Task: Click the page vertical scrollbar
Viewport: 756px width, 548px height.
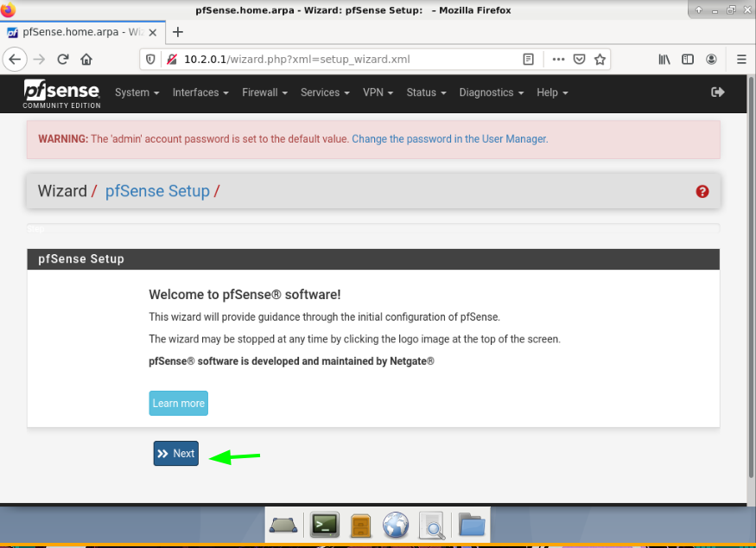Action: [751, 277]
